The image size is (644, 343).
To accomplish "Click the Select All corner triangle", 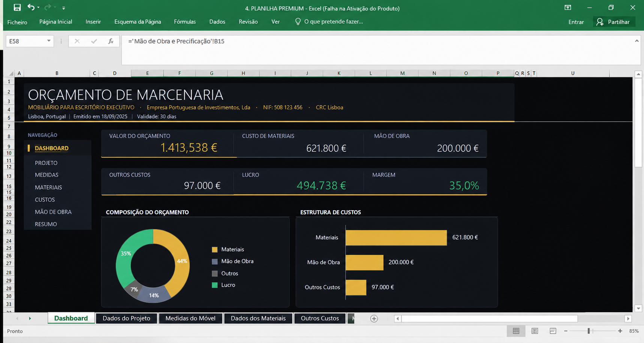I will coord(11,73).
